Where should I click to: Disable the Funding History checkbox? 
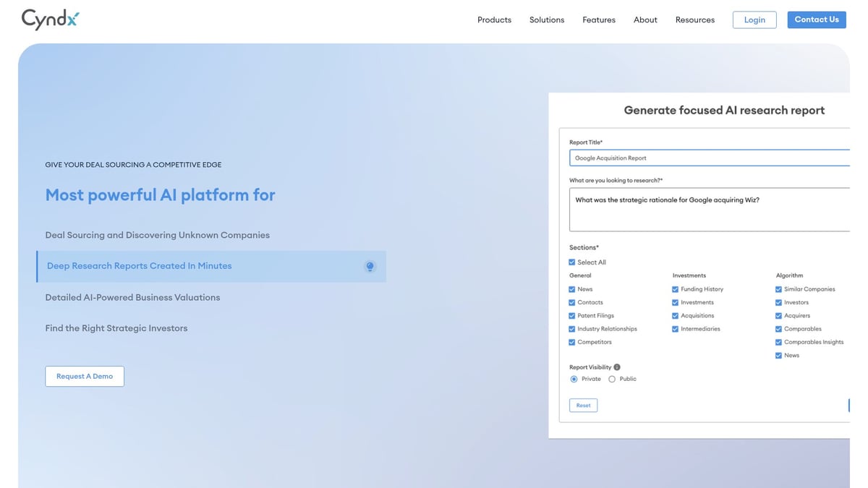675,288
